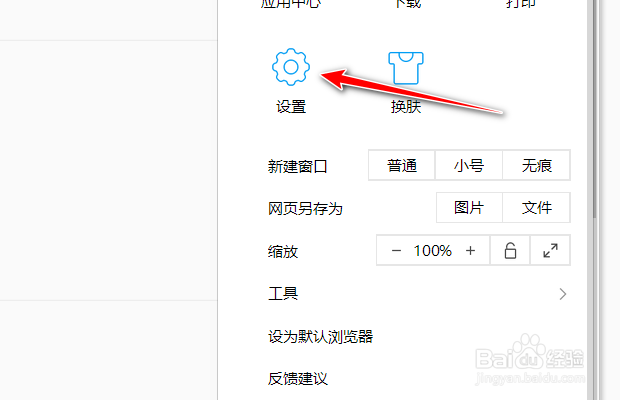
Task: Increase zoom with the plus button
Action: pyautogui.click(x=470, y=251)
